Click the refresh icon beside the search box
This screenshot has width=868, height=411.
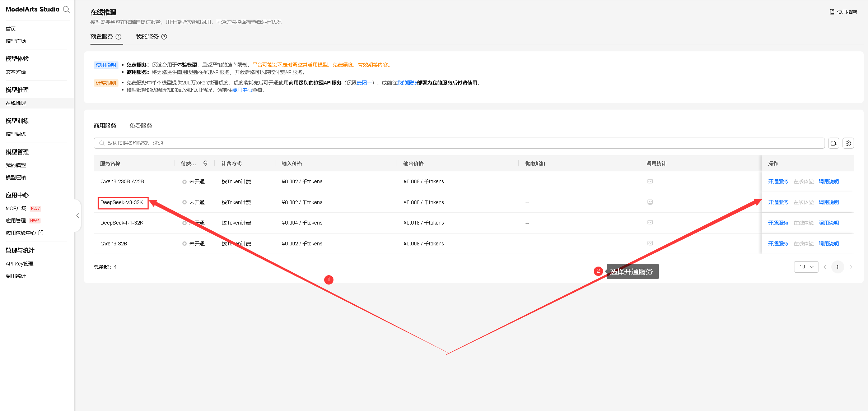(x=833, y=143)
